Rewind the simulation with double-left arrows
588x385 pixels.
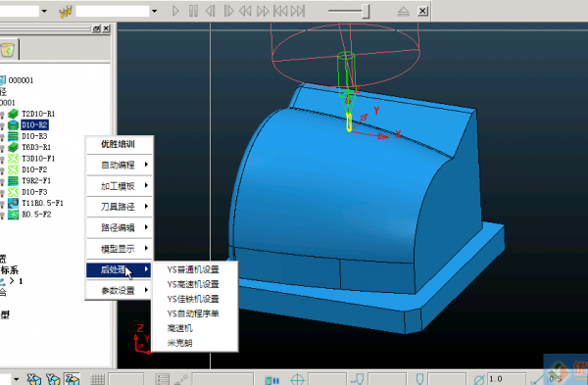(x=245, y=11)
